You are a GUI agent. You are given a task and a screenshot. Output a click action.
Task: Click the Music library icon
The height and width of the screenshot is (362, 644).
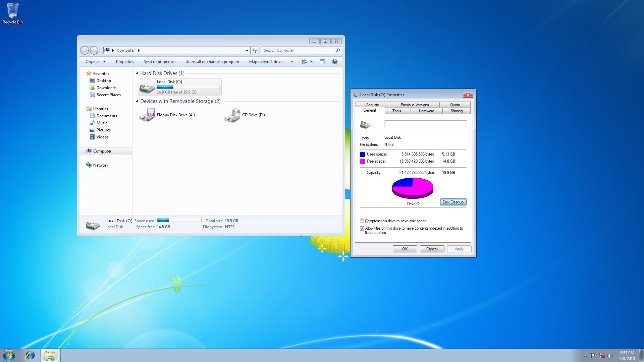coord(92,123)
